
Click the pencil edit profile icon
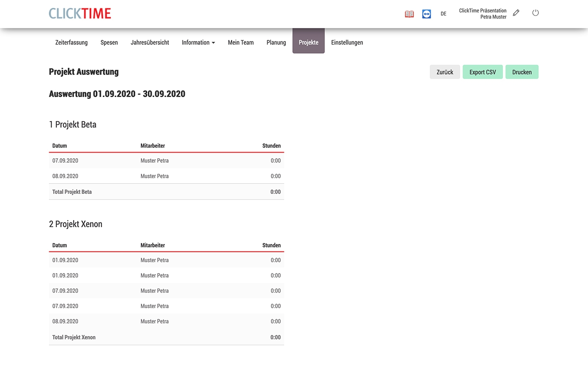516,13
